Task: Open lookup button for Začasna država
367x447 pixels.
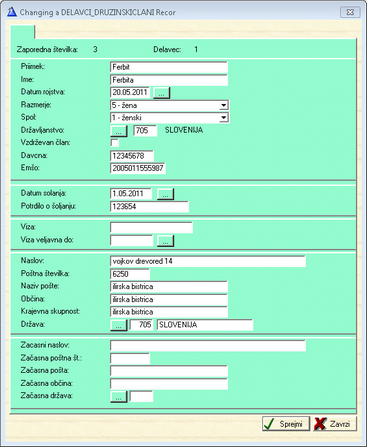Action: (x=119, y=397)
